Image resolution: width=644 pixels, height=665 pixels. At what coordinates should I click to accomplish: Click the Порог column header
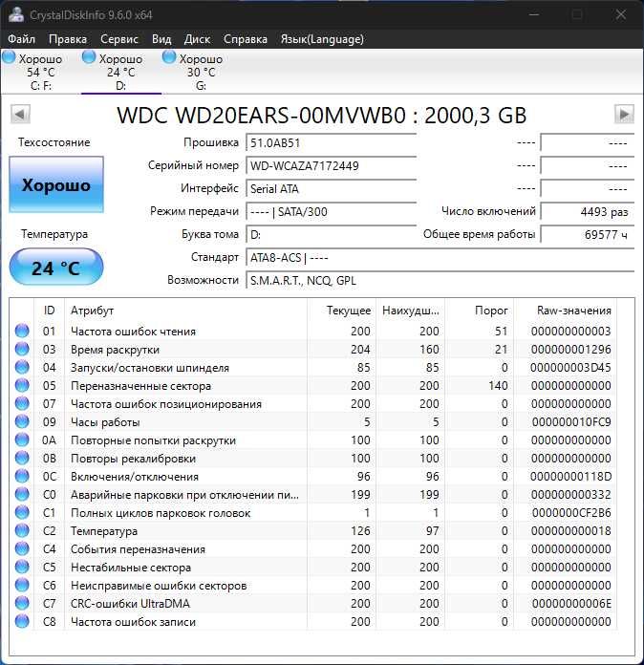[x=479, y=311]
